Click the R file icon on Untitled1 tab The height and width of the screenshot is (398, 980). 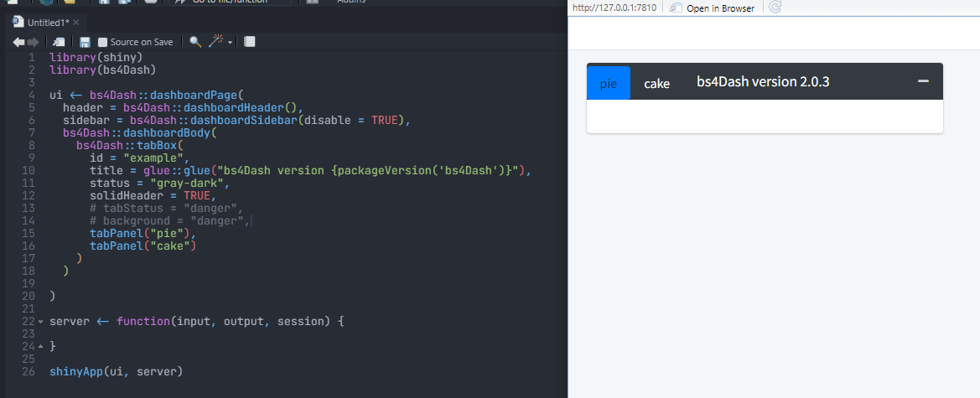pos(18,22)
